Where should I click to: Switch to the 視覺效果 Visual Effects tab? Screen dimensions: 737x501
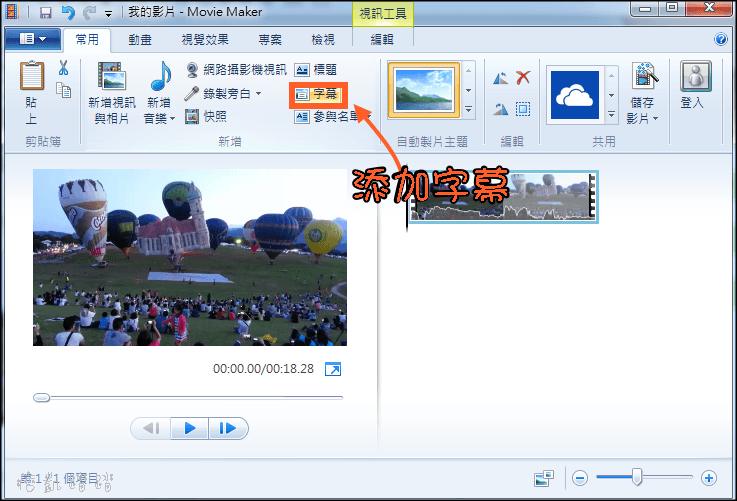(x=205, y=40)
